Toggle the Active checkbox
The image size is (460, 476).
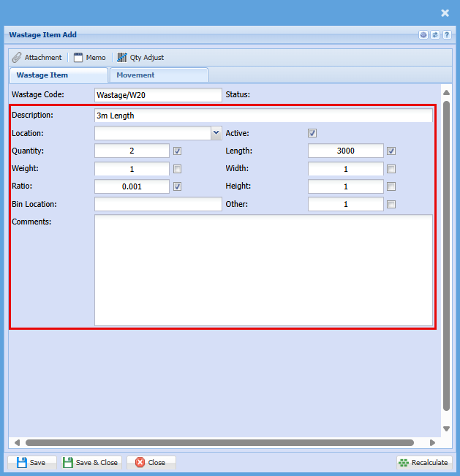pyautogui.click(x=312, y=133)
